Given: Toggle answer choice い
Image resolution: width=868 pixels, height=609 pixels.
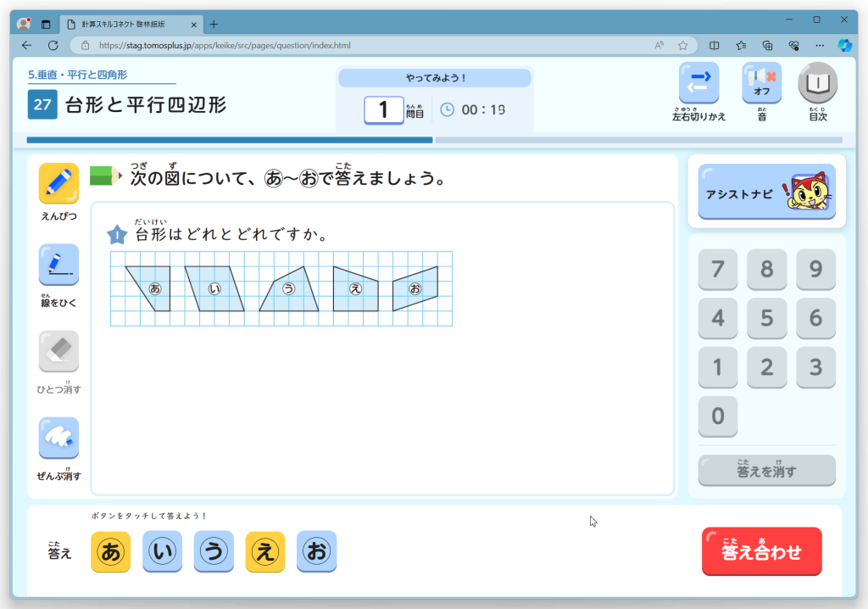Looking at the screenshot, I should click(162, 551).
